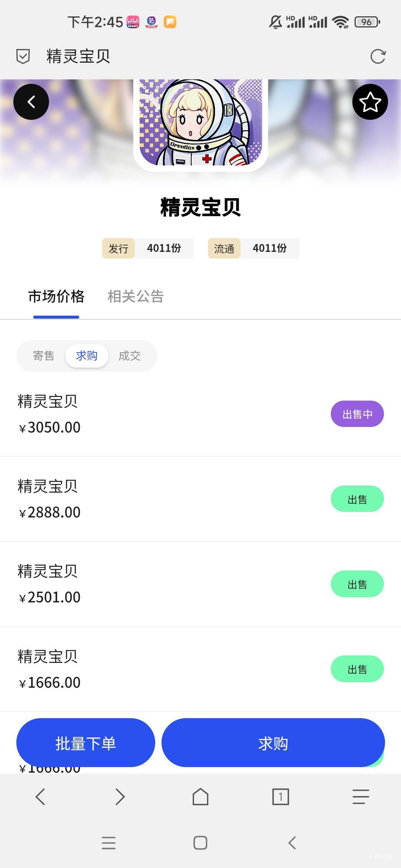Go to browser home page icon
Image resolution: width=401 pixels, height=868 pixels.
[200, 796]
